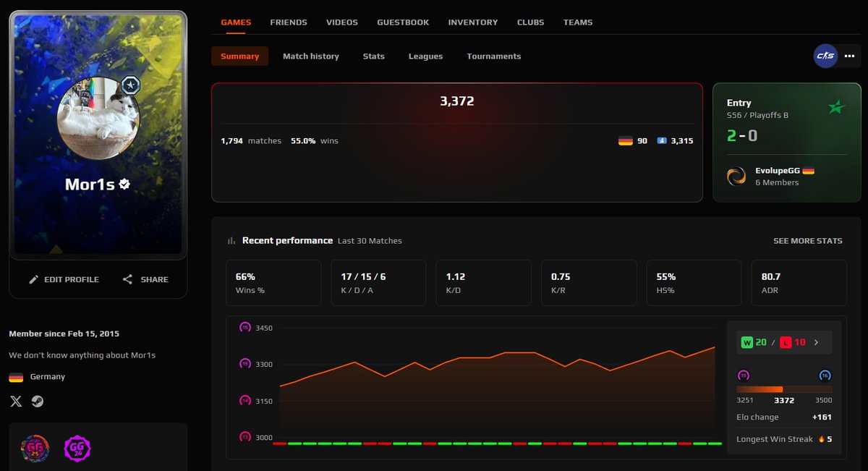Go to the GUESTBOOK tab
Viewport: 868px width, 471px height.
pyautogui.click(x=403, y=22)
